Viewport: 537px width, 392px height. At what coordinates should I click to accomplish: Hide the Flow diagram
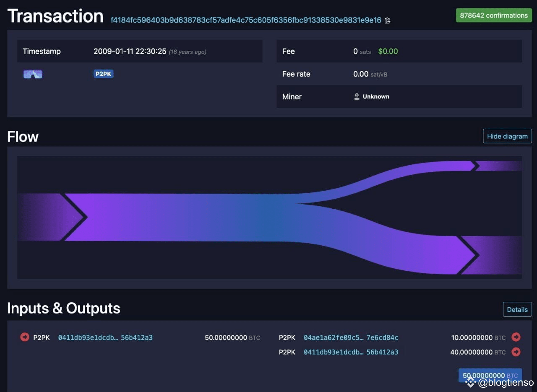coord(507,136)
